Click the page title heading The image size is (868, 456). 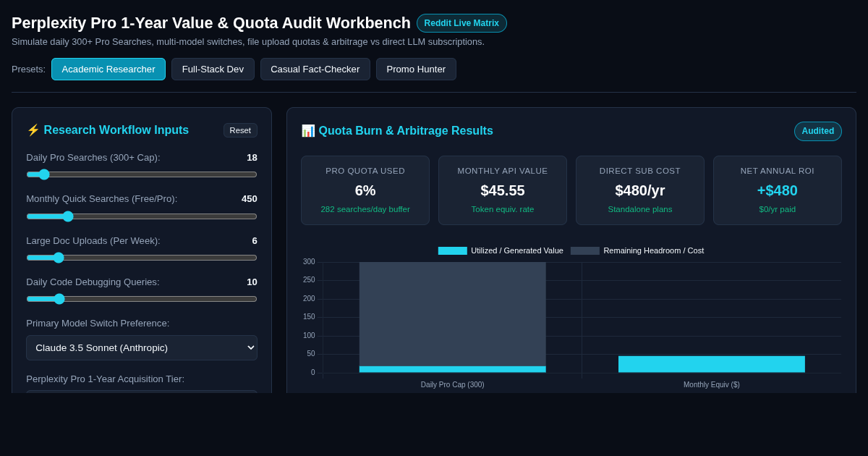[211, 23]
